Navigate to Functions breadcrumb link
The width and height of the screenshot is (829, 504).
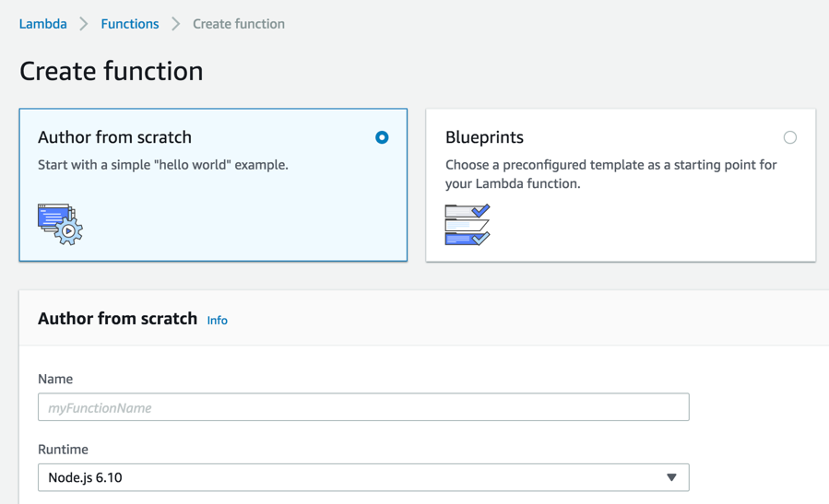(x=130, y=24)
